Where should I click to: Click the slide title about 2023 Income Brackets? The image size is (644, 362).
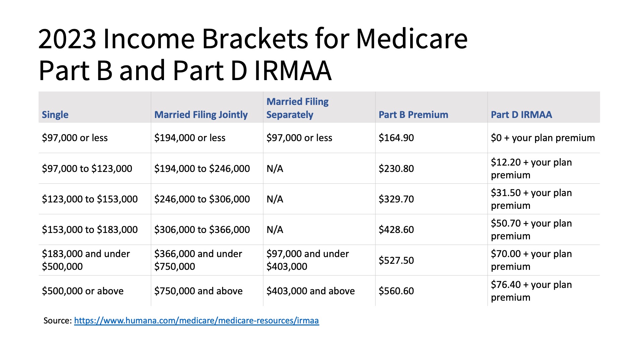[x=253, y=54]
